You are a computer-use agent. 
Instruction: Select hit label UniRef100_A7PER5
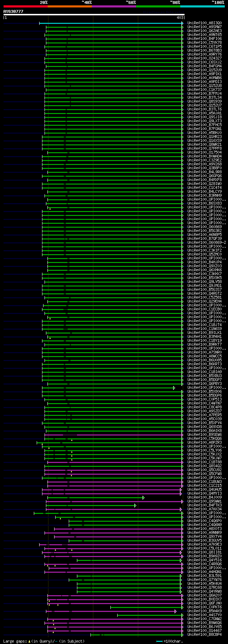[204, 415]
